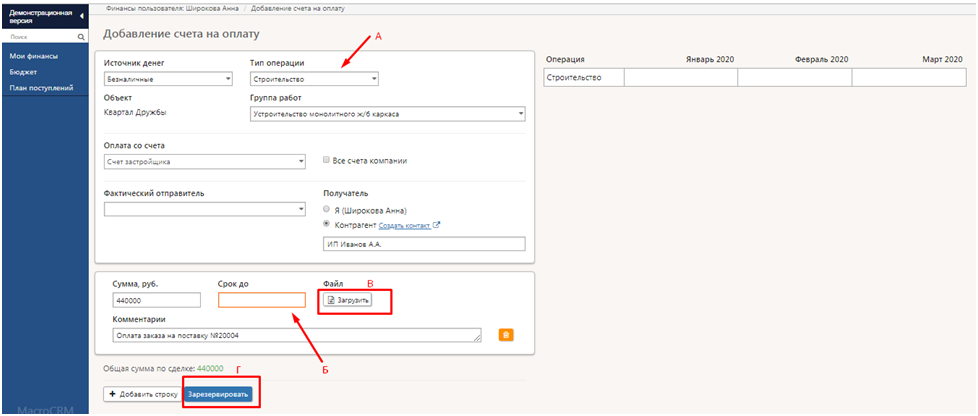The width and height of the screenshot is (978, 416).
Task: Click the Загрузить file upload button
Action: (347, 300)
